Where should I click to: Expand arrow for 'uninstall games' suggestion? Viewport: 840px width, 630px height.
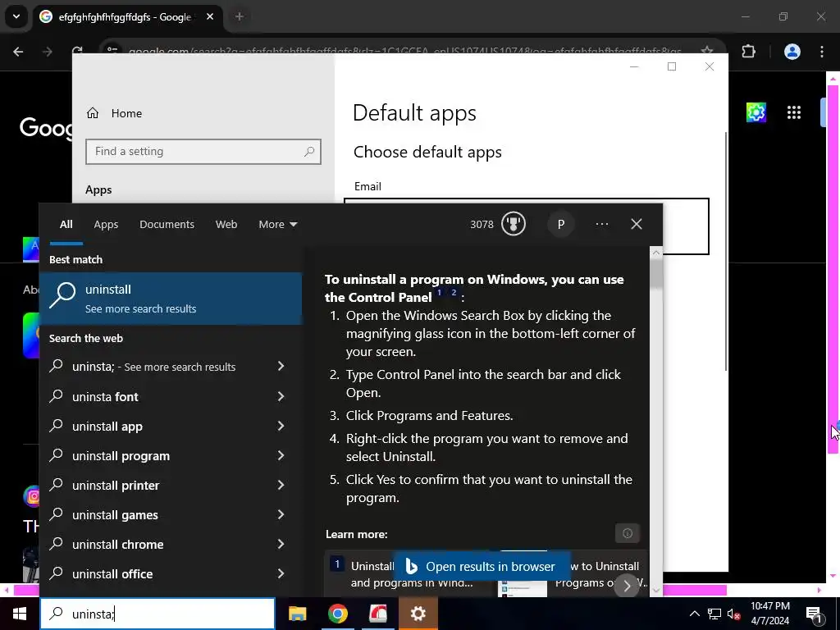[x=281, y=514]
